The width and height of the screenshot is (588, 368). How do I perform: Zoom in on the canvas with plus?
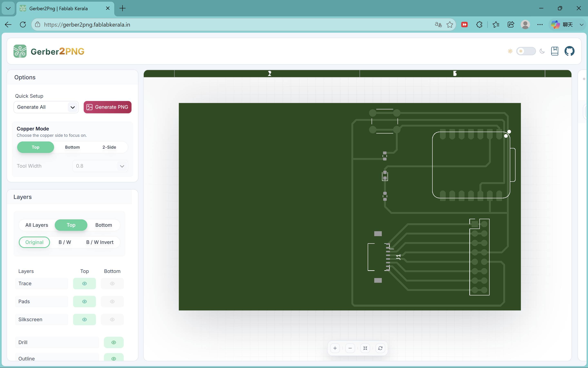click(x=335, y=348)
